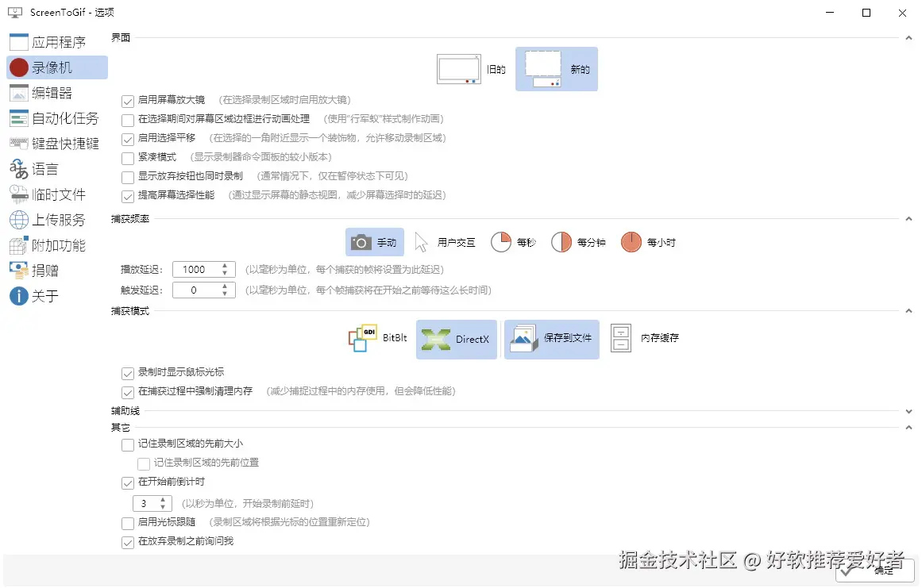Toggle 在开始前倒计时 checkbox
Viewport: 922px width, 588px height.
pos(128,482)
